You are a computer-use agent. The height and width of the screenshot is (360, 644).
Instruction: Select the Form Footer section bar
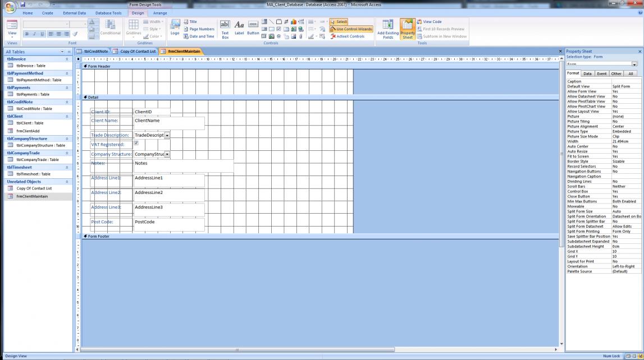coord(321,237)
